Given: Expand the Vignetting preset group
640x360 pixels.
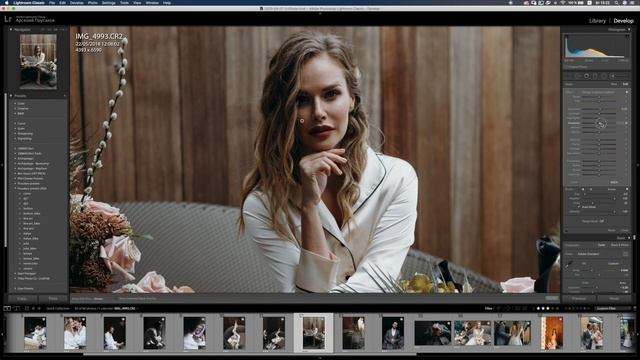Looking at the screenshot, I should 15,138.
